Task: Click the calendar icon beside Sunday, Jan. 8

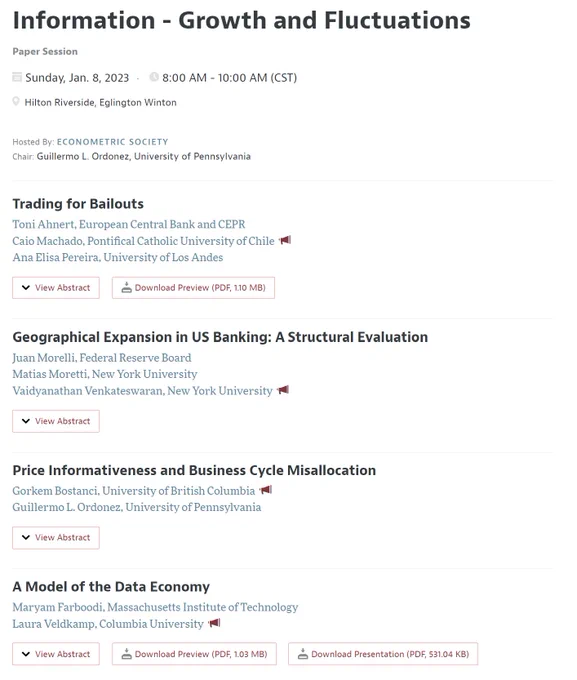Action: 17,77
